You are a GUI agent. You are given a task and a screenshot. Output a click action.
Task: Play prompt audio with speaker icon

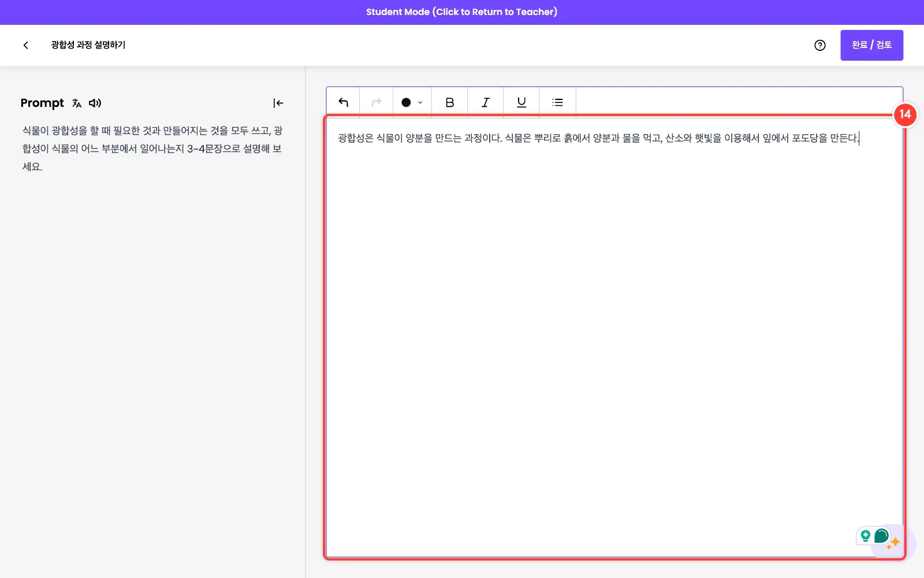point(95,103)
